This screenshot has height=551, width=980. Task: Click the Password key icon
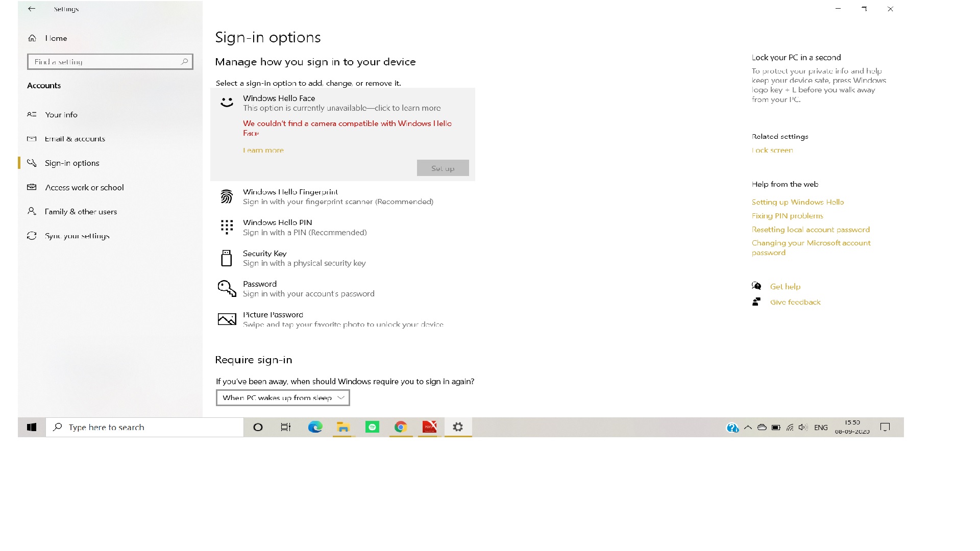pos(227,288)
